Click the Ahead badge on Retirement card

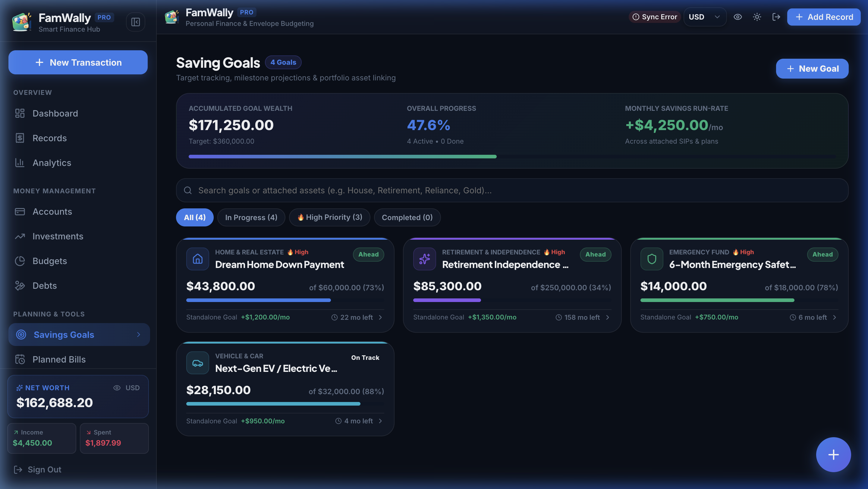(596, 254)
